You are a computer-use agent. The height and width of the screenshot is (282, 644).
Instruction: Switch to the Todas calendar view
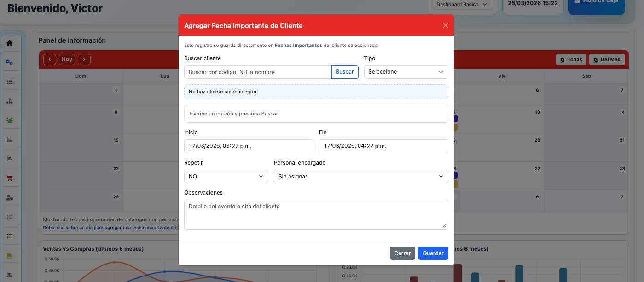tap(571, 59)
